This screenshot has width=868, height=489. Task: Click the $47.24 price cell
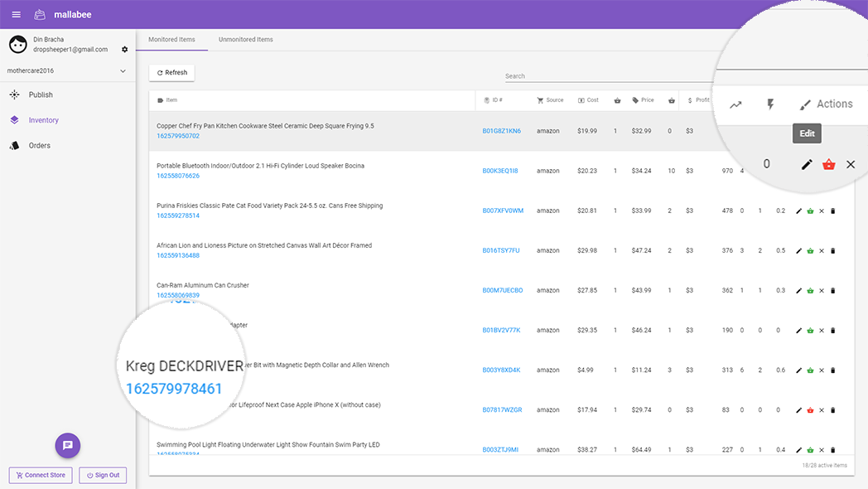(641, 251)
